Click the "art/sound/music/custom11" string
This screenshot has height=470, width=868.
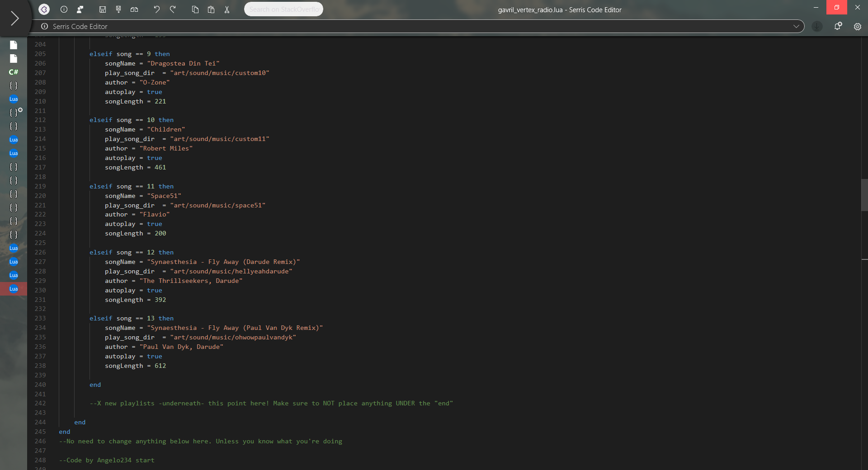pos(220,139)
